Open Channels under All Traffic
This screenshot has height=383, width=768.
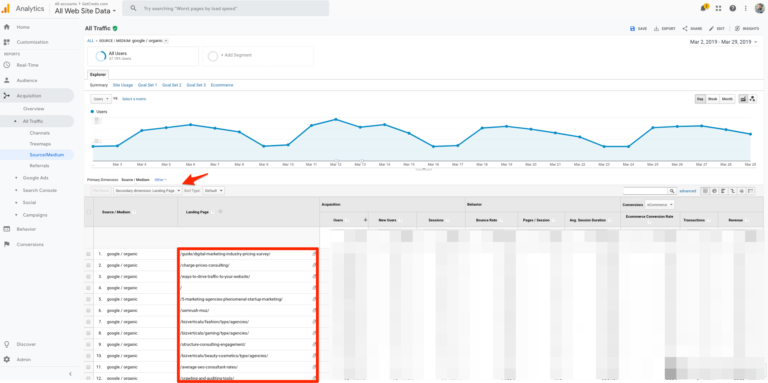[40, 133]
